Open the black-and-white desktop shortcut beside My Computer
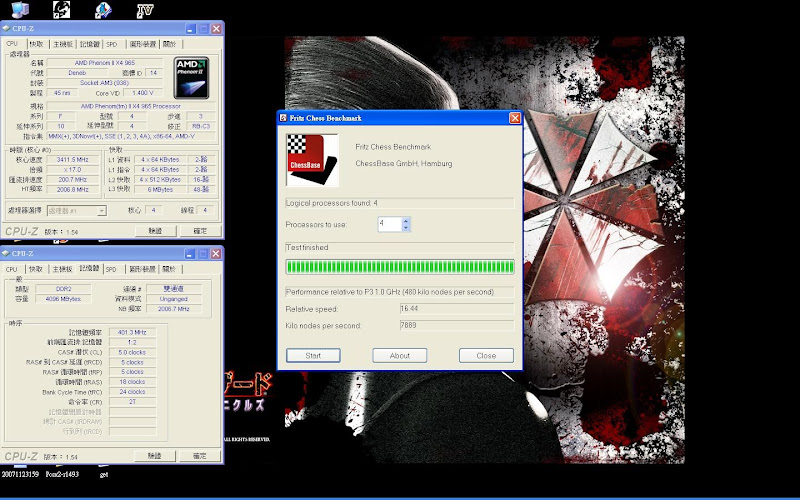Viewport: 800px width, 500px height. coord(61,9)
